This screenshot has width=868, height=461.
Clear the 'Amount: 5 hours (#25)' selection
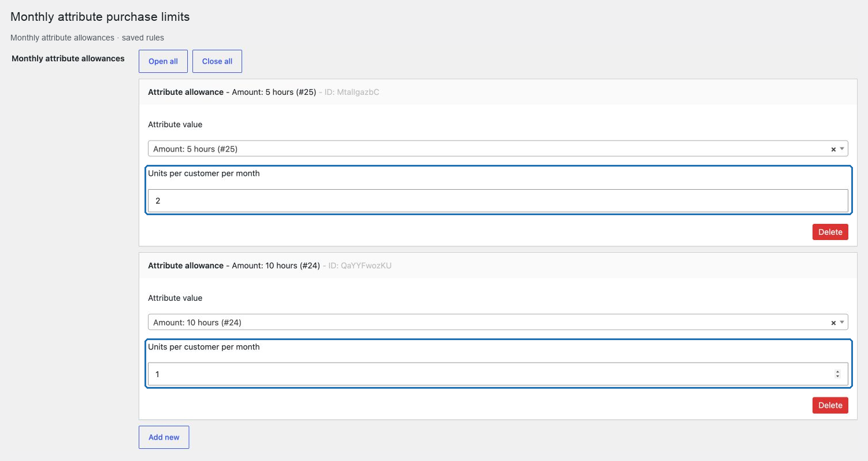(833, 149)
